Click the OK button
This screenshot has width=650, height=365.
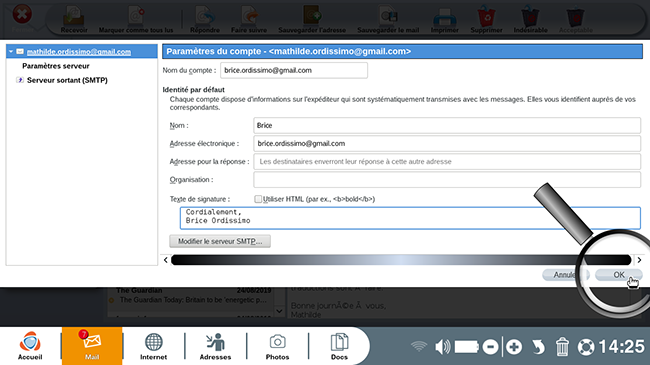click(x=618, y=275)
